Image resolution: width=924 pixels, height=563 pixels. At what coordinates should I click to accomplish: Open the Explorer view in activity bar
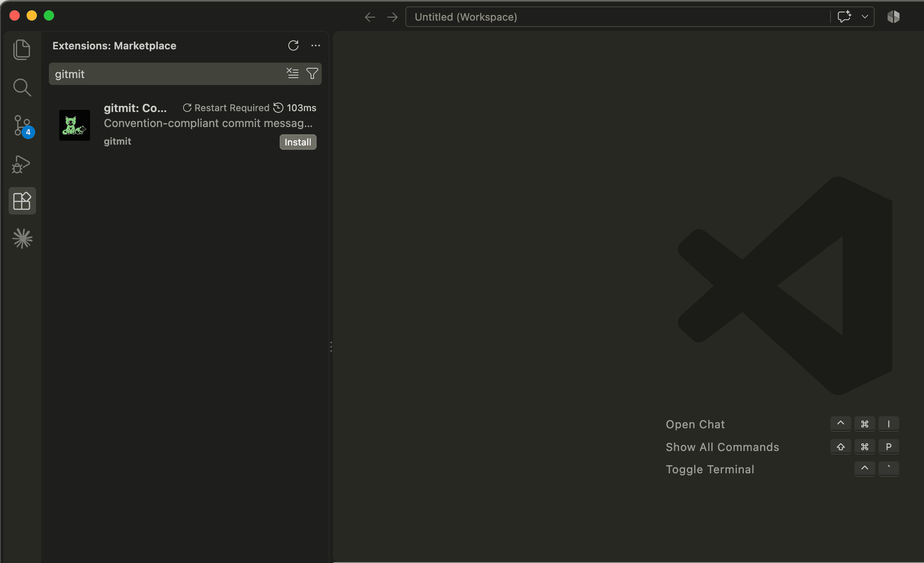[22, 50]
